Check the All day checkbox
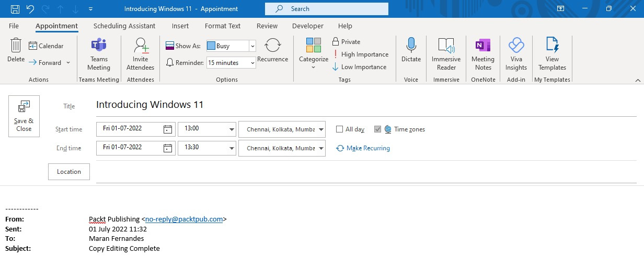Image resolution: width=644 pixels, height=266 pixels. 340,129
